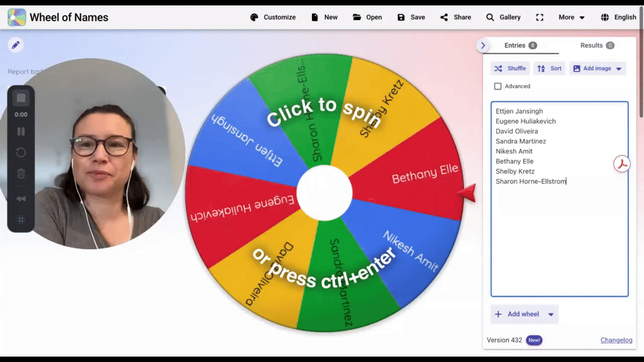
Task: Open the Changelog link
Action: point(616,340)
